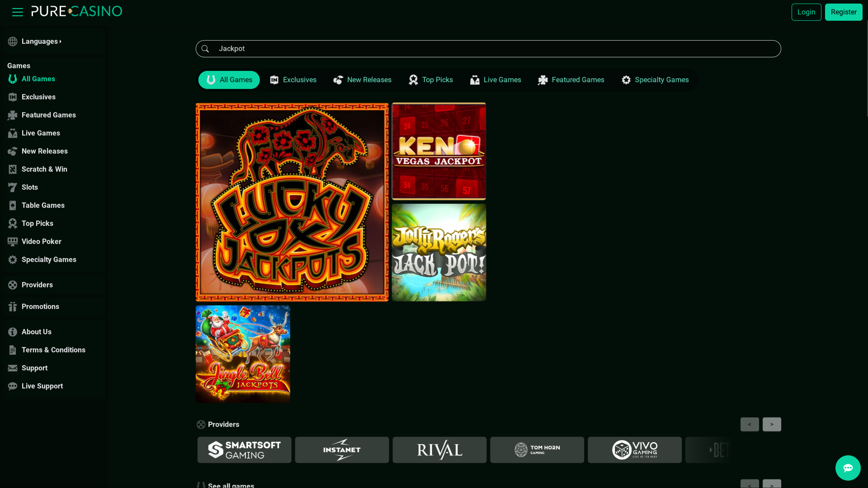Open the Jingle Bell Jackpots game thumbnail
Image resolution: width=868 pixels, height=488 pixels.
point(243,354)
